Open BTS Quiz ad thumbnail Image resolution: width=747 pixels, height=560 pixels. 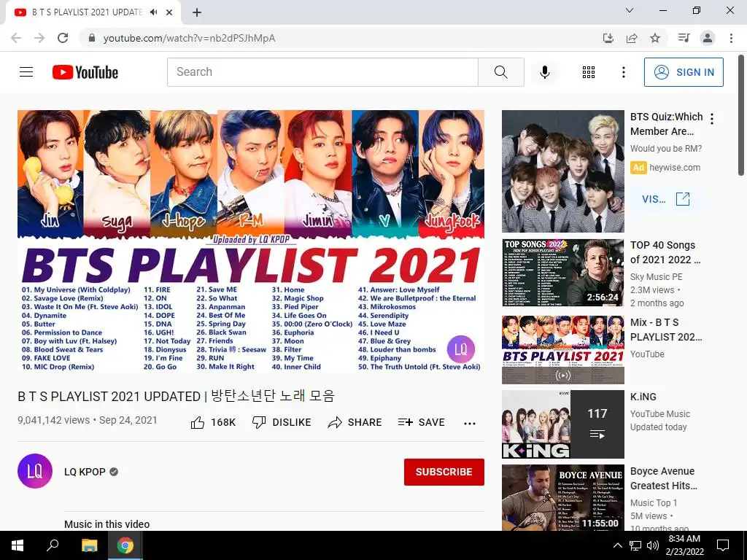(562, 171)
